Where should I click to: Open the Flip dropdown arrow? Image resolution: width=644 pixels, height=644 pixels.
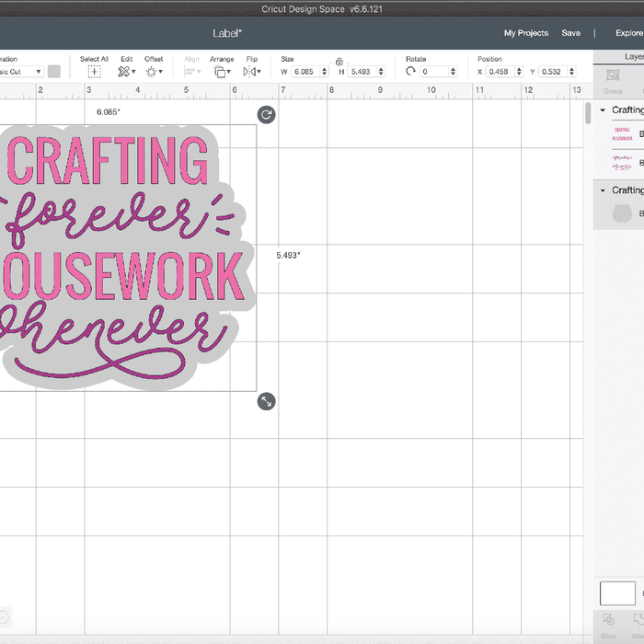point(259,72)
